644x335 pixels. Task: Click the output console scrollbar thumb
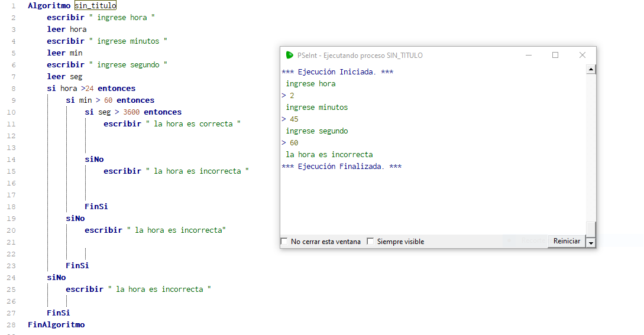point(591,228)
